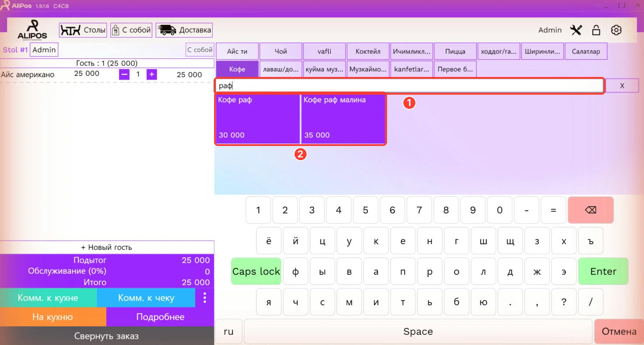Image resolution: width=644 pixels, height=345 pixels.
Task: Open the tools wrench icon
Action: pyautogui.click(x=576, y=30)
